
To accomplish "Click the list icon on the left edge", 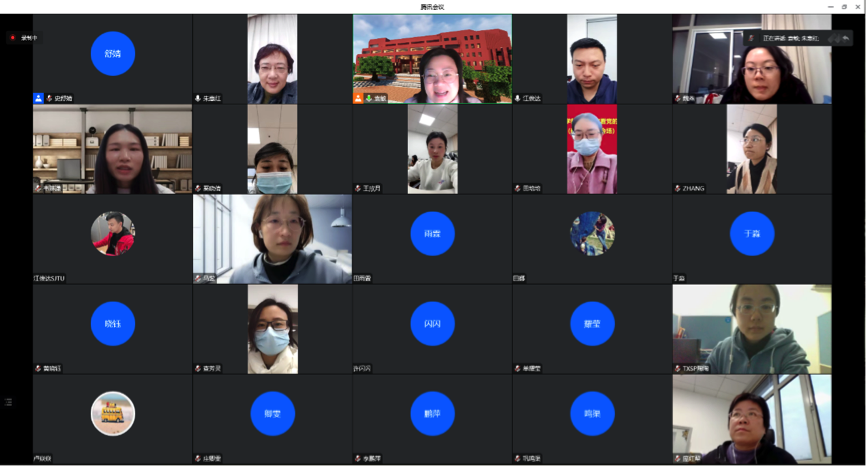I will pyautogui.click(x=9, y=401).
